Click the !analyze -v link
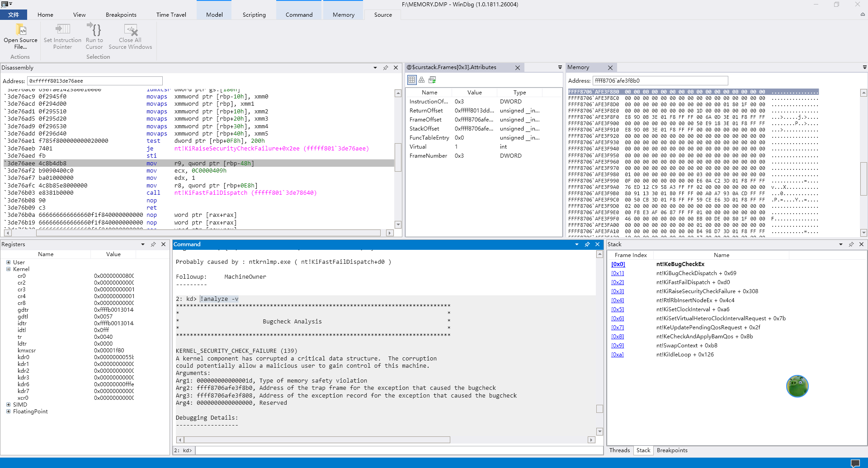868x468 pixels. (x=219, y=299)
